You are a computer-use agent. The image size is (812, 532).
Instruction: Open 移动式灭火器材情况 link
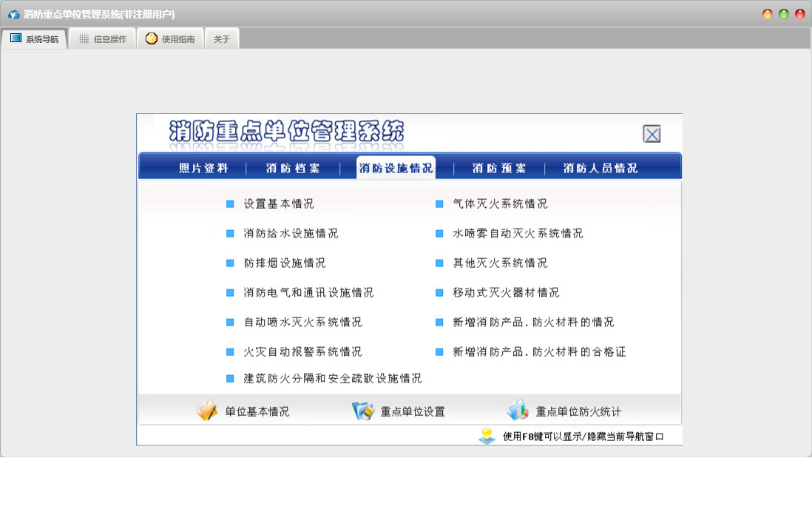pos(506,293)
